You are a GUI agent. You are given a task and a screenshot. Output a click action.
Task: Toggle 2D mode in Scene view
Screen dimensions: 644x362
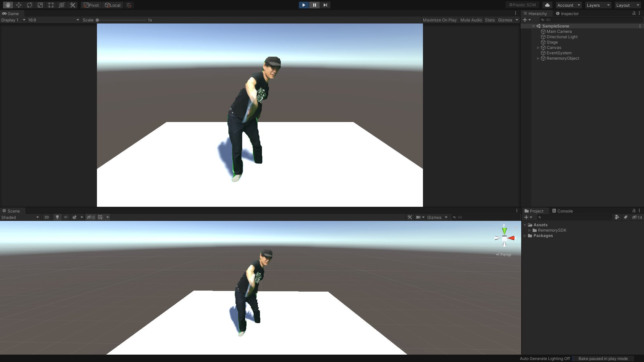tap(47, 217)
